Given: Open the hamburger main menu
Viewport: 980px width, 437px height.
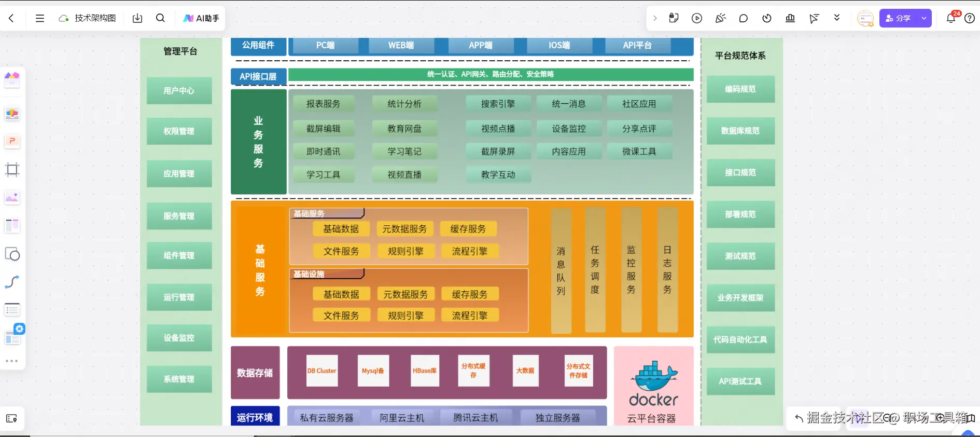Looking at the screenshot, I should tap(39, 18).
